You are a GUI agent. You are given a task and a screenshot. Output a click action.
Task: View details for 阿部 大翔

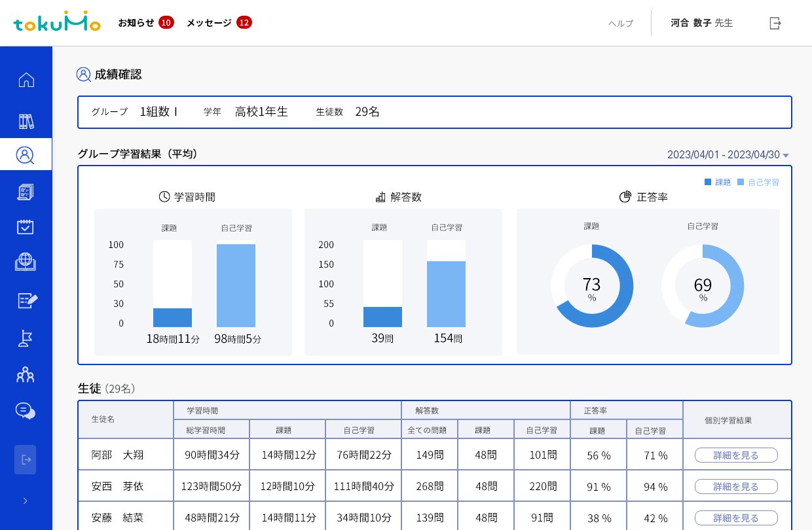pos(736,455)
